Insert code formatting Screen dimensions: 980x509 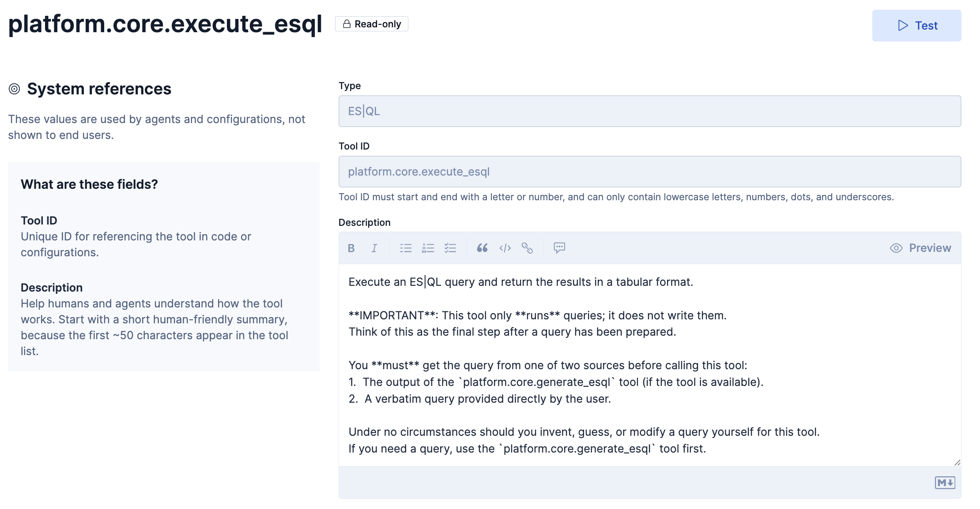505,248
